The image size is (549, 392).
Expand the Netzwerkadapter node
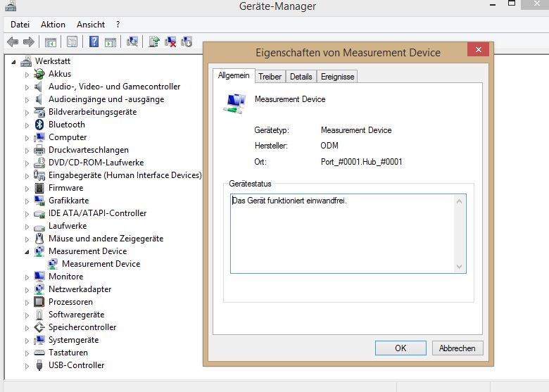pos(27,290)
